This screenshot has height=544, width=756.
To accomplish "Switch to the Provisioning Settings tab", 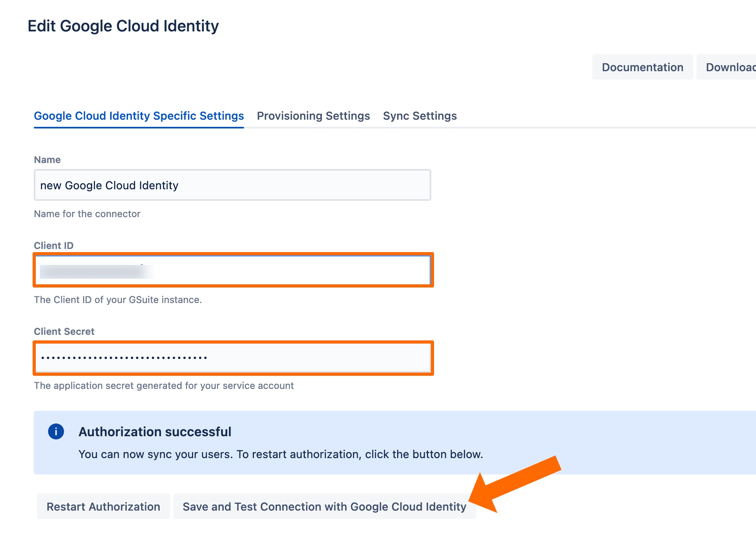I will point(313,116).
